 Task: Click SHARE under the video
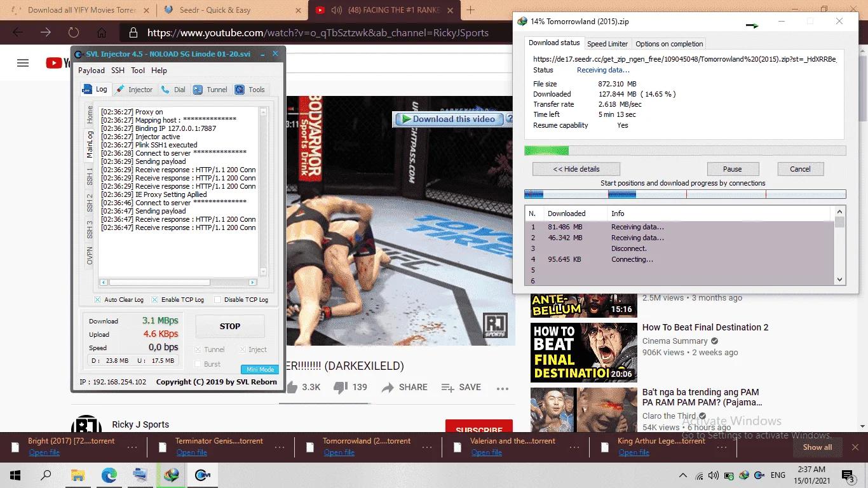pos(404,387)
